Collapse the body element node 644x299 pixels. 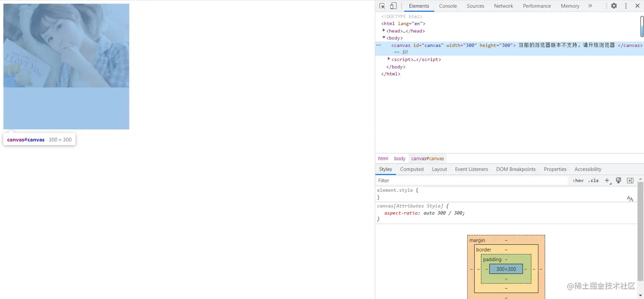point(384,38)
